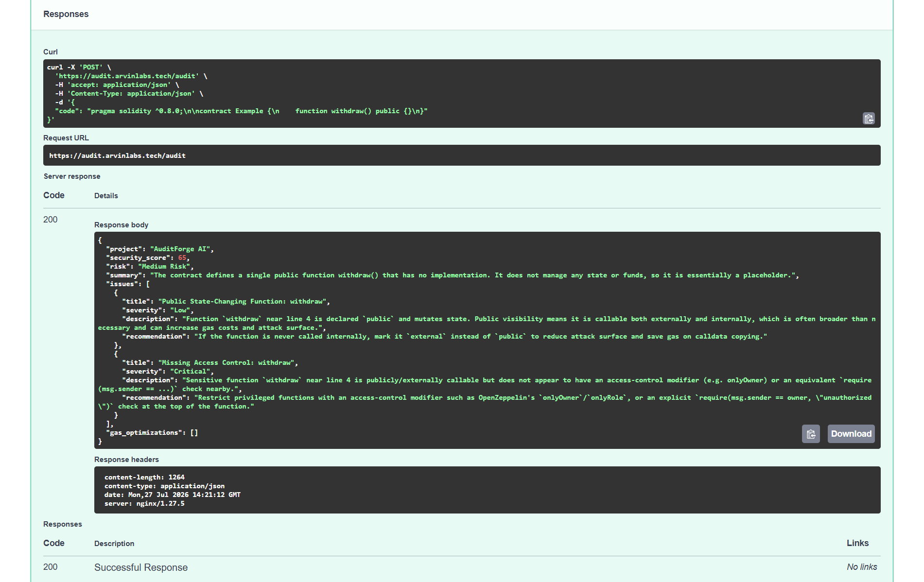Click inside the curl command code block
Screen dimensions: 924x582
click(462, 93)
